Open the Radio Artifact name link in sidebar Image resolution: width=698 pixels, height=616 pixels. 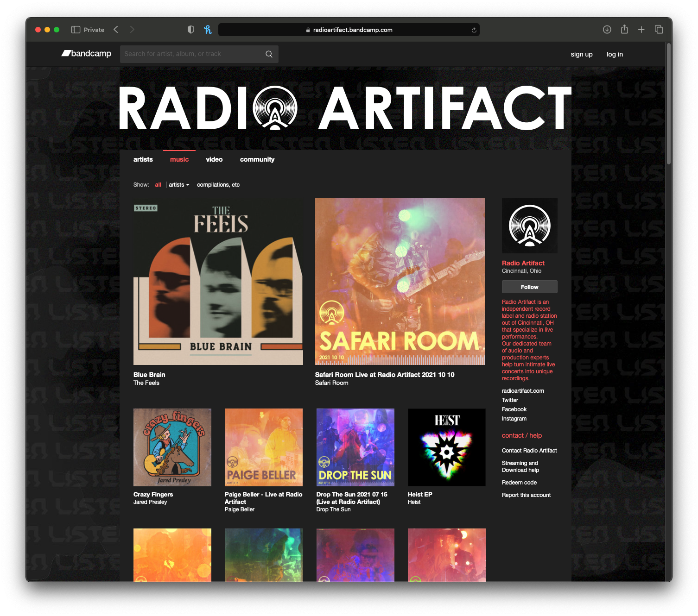[x=523, y=263]
